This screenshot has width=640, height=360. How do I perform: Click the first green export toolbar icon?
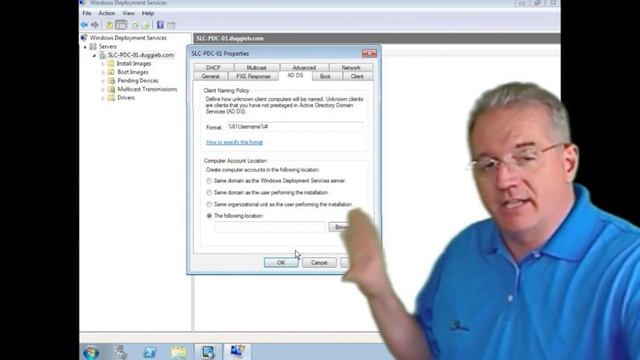[135, 25]
